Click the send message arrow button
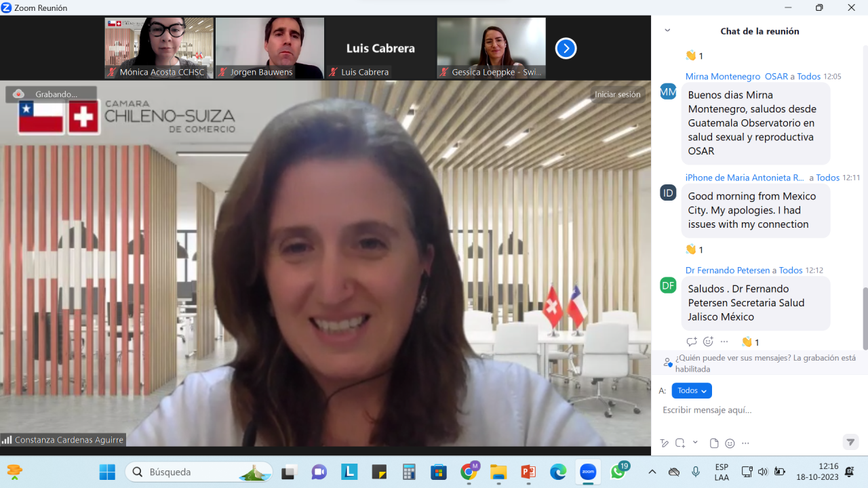The image size is (868, 488). (x=850, y=443)
